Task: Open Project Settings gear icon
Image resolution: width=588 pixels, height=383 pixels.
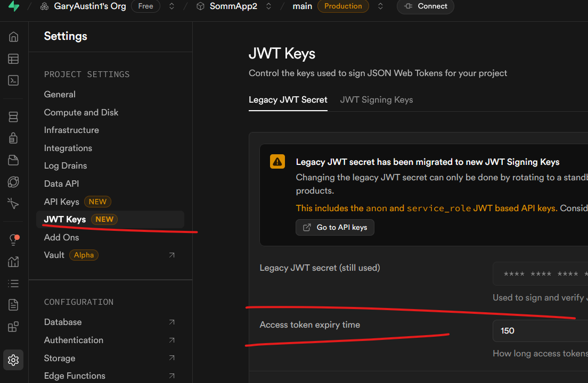Action: (13, 360)
